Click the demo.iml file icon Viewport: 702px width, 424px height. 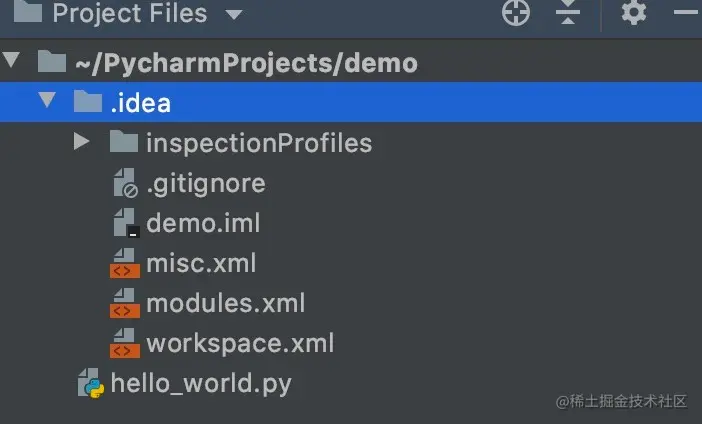coord(125,223)
